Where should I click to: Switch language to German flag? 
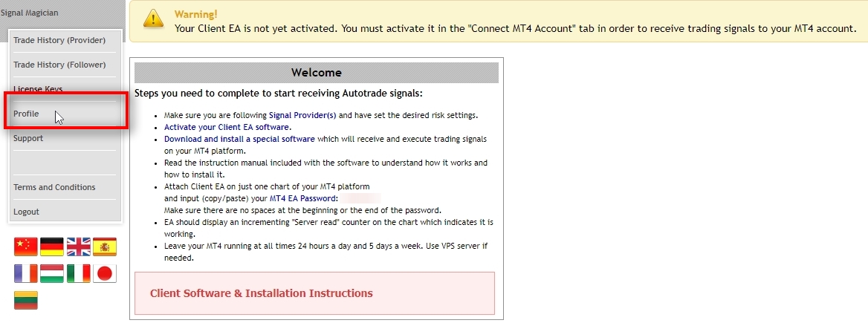point(52,247)
